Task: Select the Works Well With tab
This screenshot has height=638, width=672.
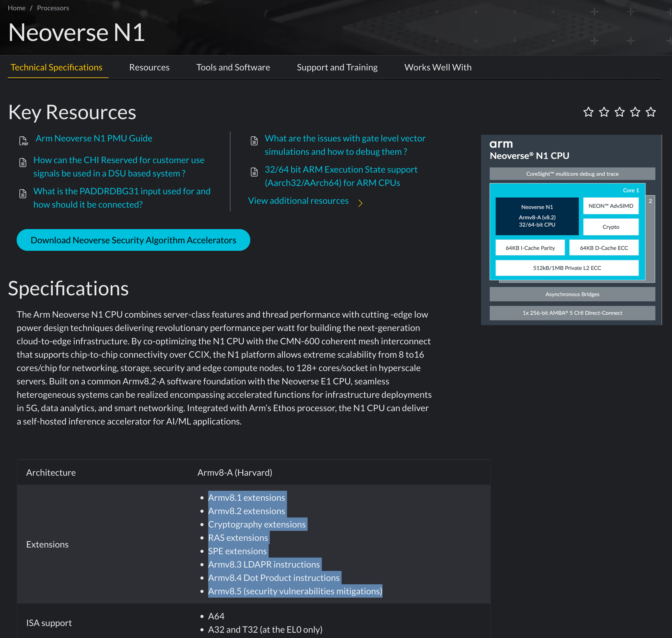Action: [x=438, y=67]
